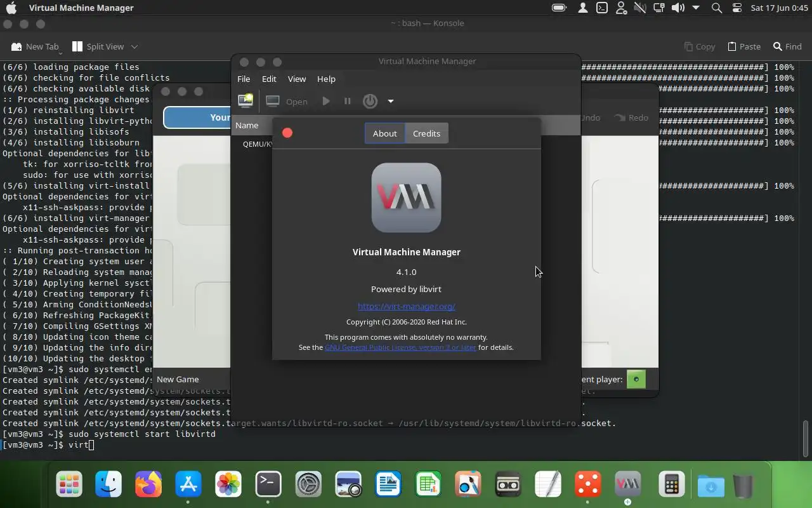The height and width of the screenshot is (508, 812).
Task: Open the GNU General Public License link
Action: click(400, 347)
